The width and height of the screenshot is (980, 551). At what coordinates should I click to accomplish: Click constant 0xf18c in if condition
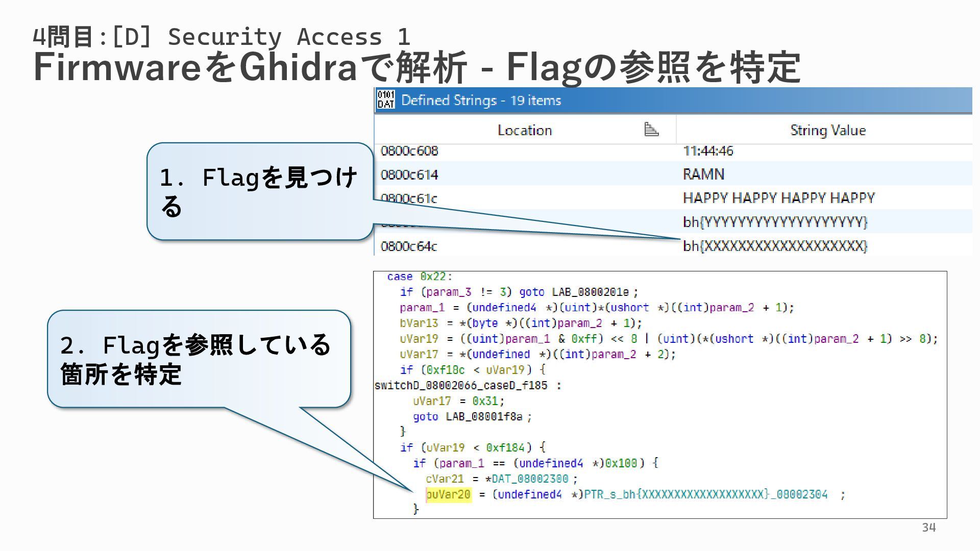click(x=446, y=370)
